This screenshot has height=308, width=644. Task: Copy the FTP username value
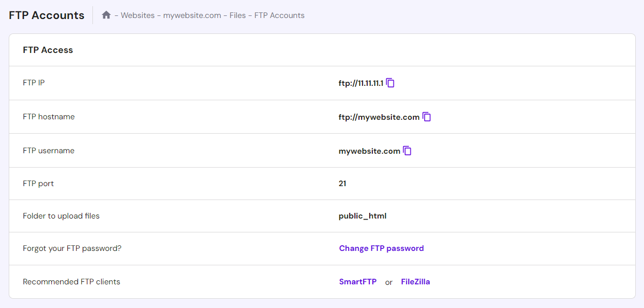pos(407,151)
